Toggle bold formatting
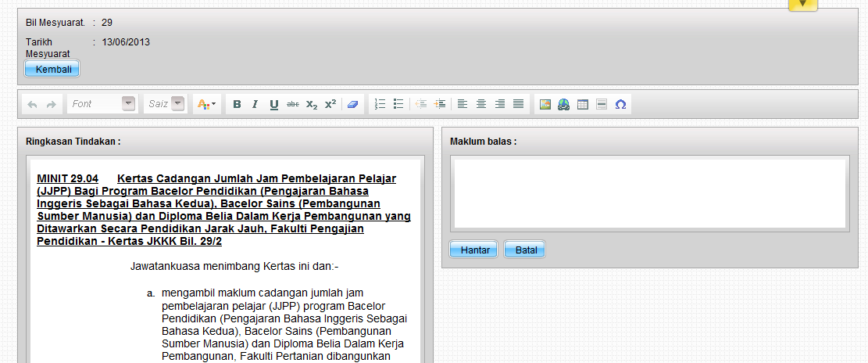 tap(237, 104)
